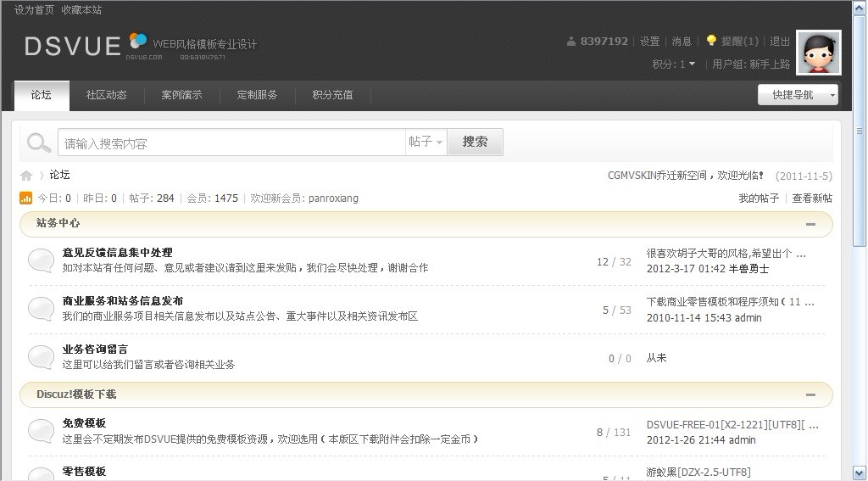Click the 8 / 131 post count

pyautogui.click(x=614, y=433)
